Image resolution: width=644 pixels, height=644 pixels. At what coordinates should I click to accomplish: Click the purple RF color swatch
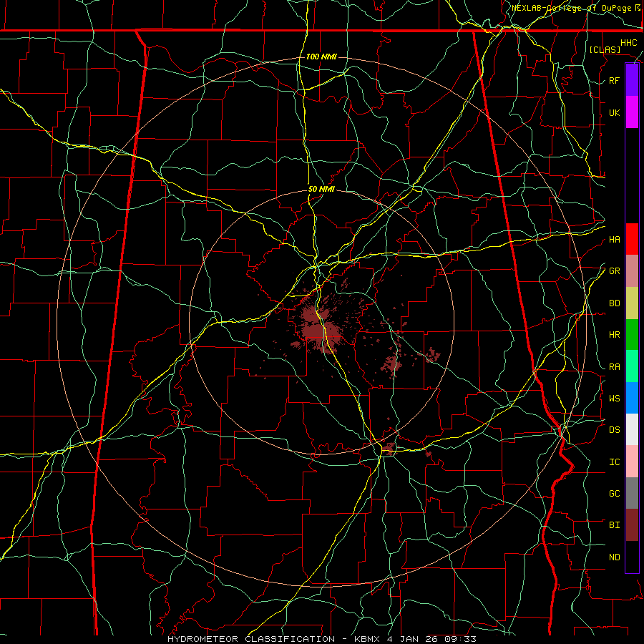point(632,79)
